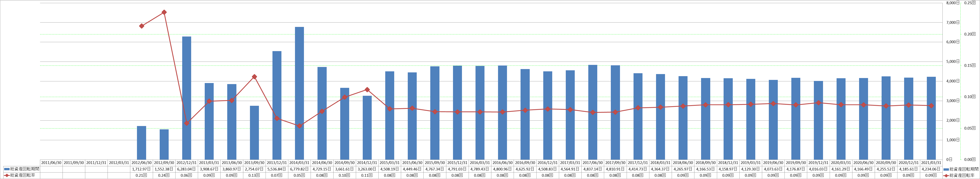This screenshot has width=980, height=179.
Task: Click the blue bar for 2012/12/31
Action: [x=186, y=98]
